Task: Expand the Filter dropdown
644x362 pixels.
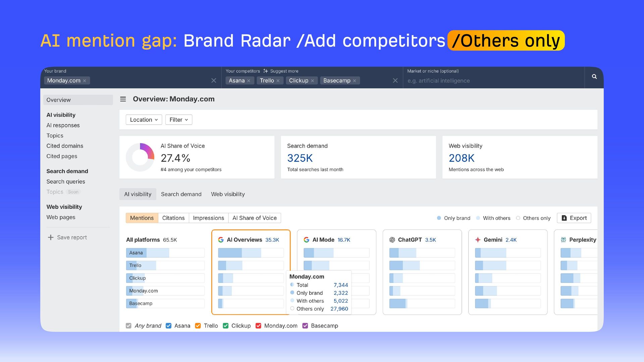Action: point(178,120)
